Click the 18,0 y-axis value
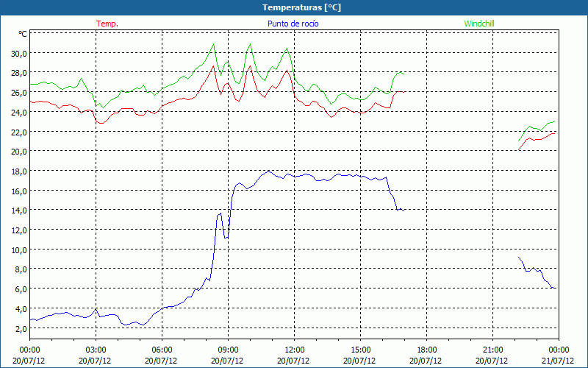 [19, 171]
